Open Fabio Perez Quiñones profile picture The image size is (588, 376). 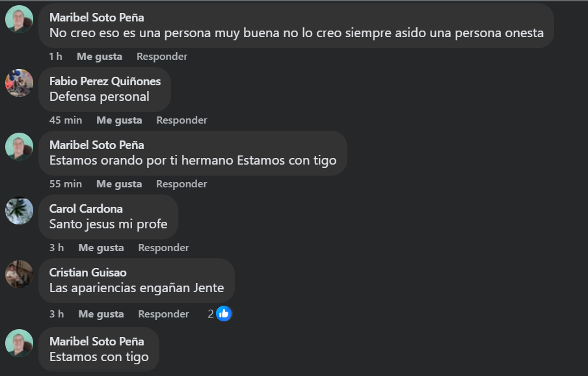click(x=19, y=83)
